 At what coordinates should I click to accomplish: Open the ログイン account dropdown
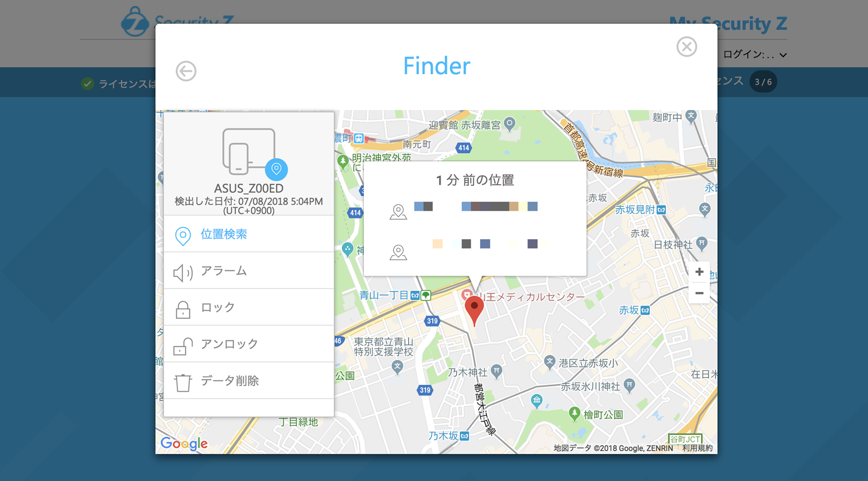pos(755,55)
